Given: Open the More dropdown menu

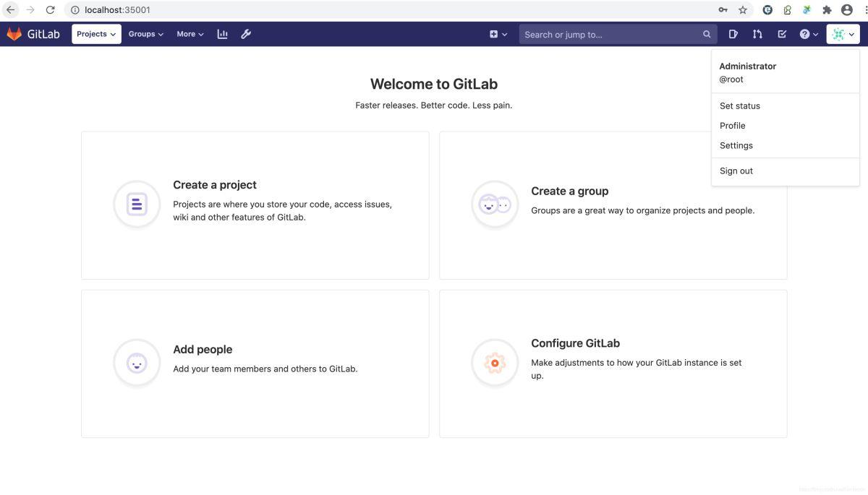Looking at the screenshot, I should point(190,34).
